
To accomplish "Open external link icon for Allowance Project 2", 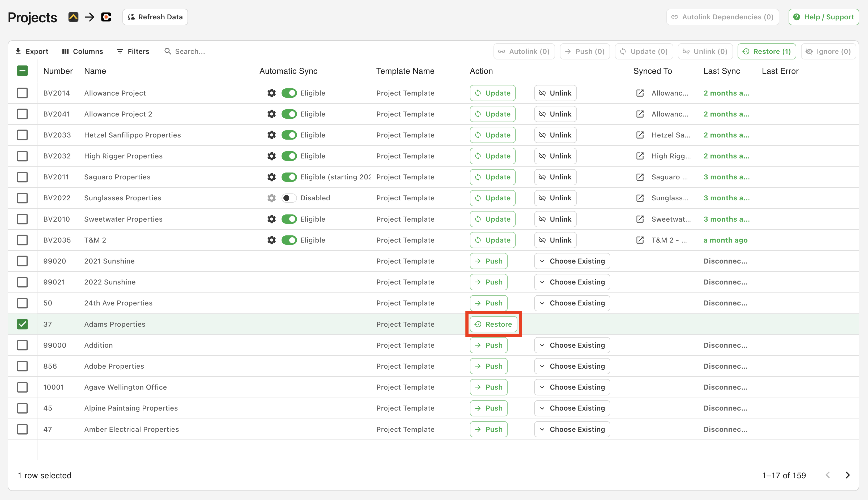I will coord(640,114).
